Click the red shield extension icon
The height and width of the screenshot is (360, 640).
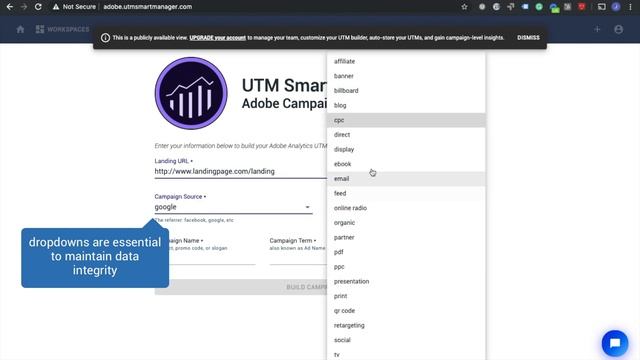[x=582, y=7]
